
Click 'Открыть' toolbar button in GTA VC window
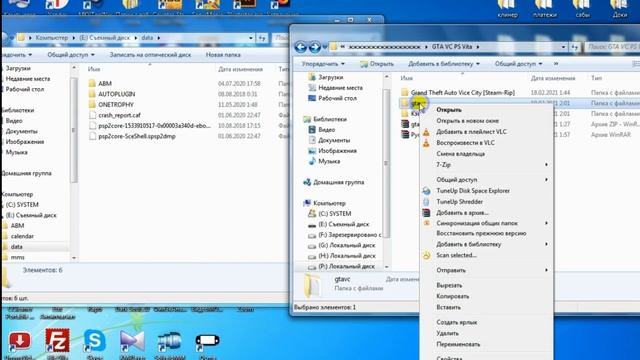point(377,64)
